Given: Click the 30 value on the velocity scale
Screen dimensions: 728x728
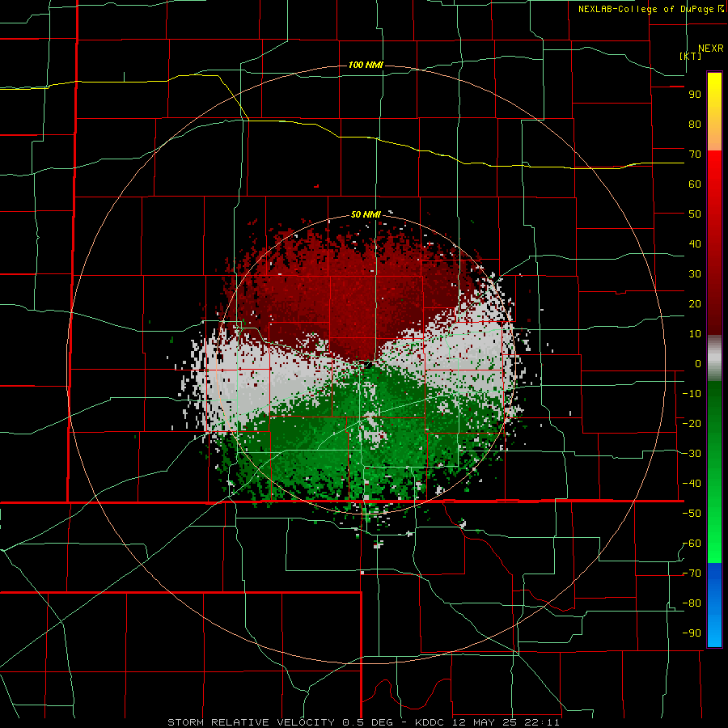Looking at the screenshot, I should (695, 274).
